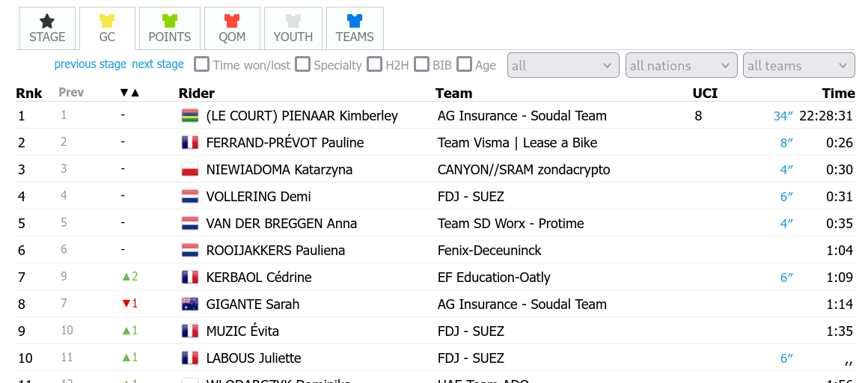
Task: Open rider LABOUS Juliette
Action: 254,358
